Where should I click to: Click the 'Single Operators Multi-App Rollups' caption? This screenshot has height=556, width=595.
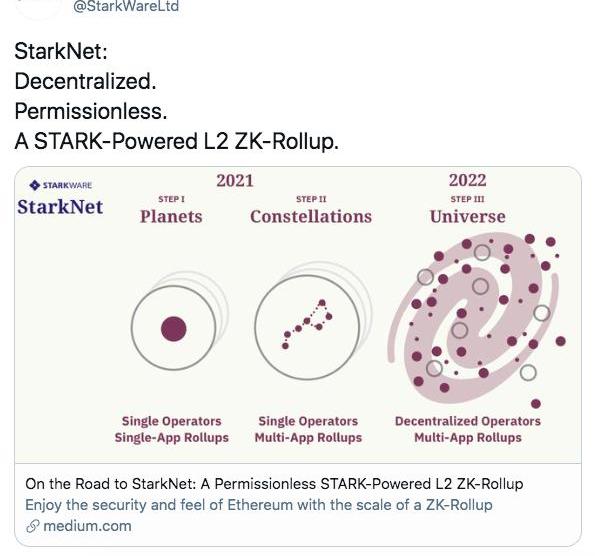click(308, 429)
